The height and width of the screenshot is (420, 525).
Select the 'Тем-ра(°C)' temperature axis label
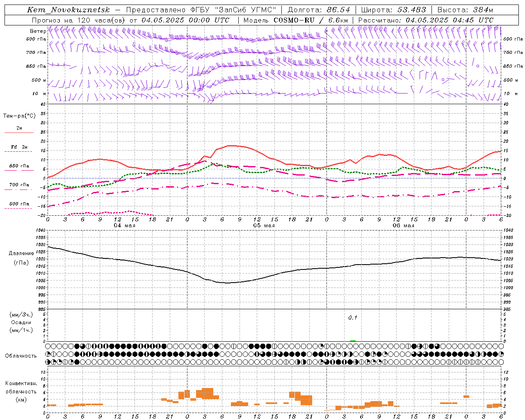19,116
